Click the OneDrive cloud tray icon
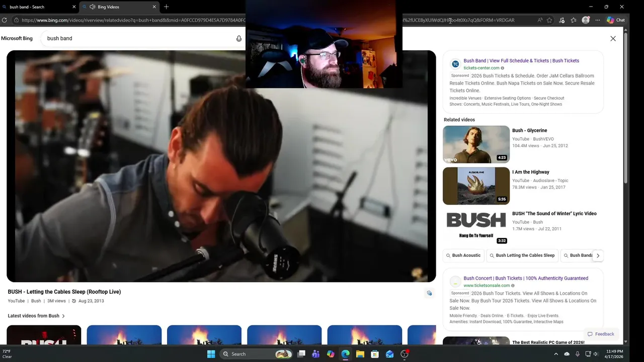The width and height of the screenshot is (644, 362). (567, 354)
